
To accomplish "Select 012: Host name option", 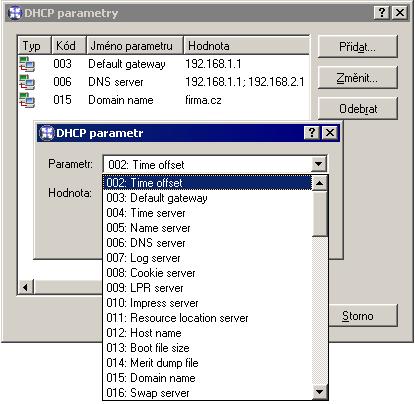I will click(207, 333).
